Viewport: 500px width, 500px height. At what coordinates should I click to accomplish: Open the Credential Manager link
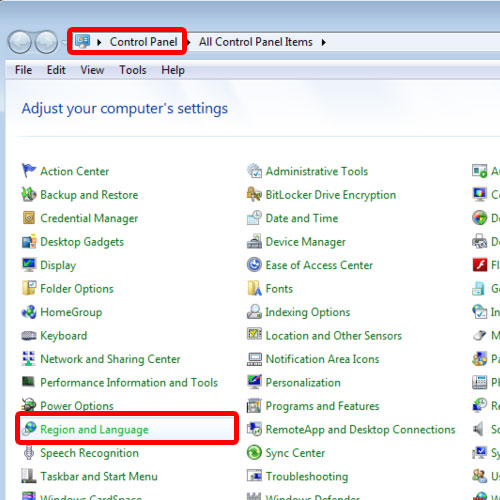(89, 218)
